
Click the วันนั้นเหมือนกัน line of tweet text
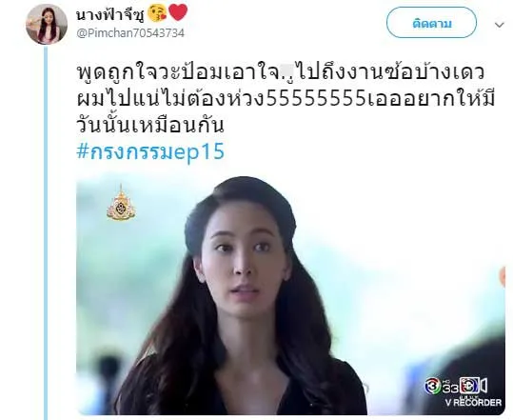coord(150,124)
